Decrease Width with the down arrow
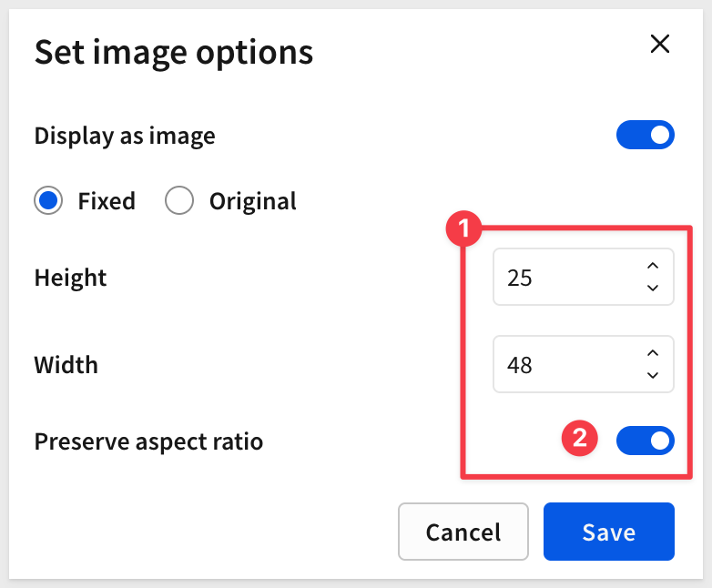The height and width of the screenshot is (588, 712). click(x=652, y=375)
